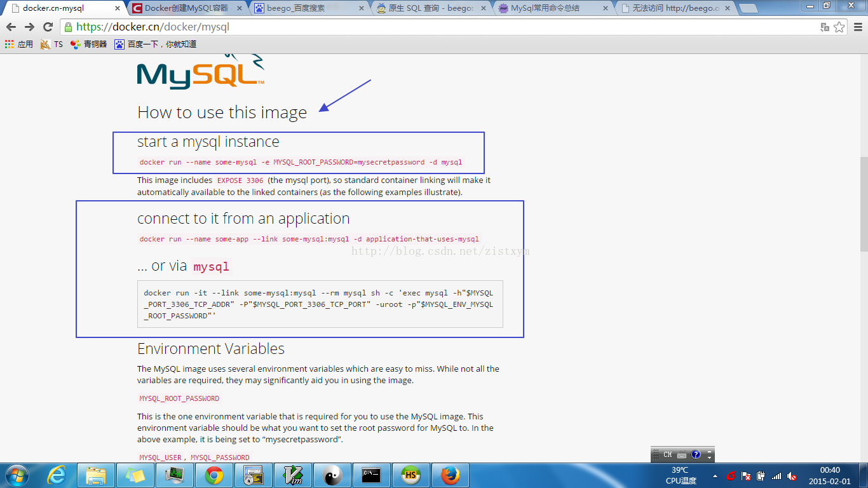Open the command prompt taskbar icon

[x=372, y=475]
